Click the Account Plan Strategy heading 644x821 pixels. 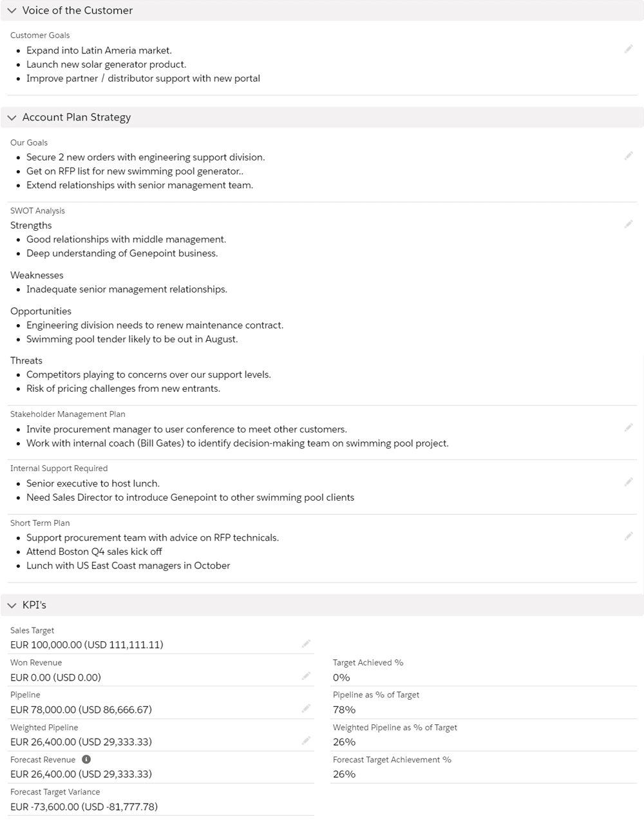[x=77, y=117]
